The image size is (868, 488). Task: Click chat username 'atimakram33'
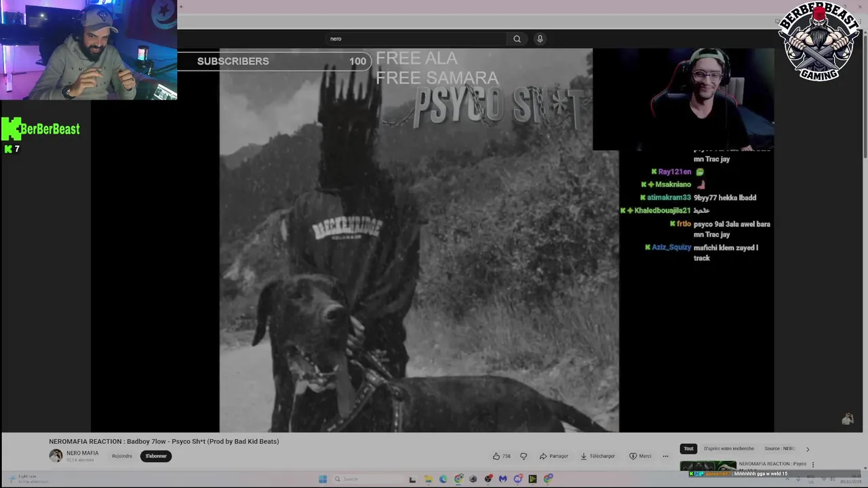click(669, 198)
